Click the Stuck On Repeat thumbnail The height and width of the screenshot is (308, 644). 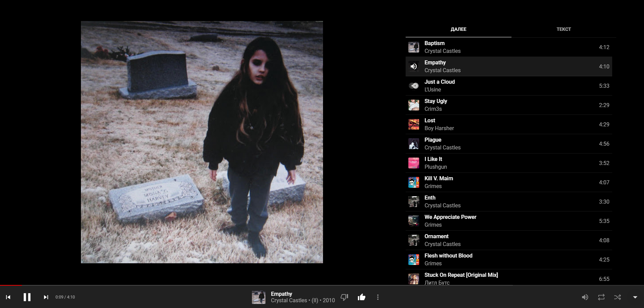tap(414, 279)
